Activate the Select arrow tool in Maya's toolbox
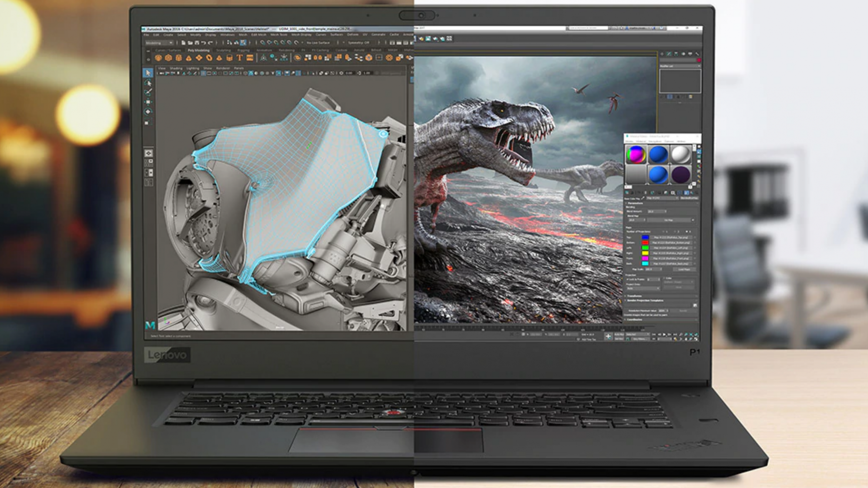 (148, 73)
